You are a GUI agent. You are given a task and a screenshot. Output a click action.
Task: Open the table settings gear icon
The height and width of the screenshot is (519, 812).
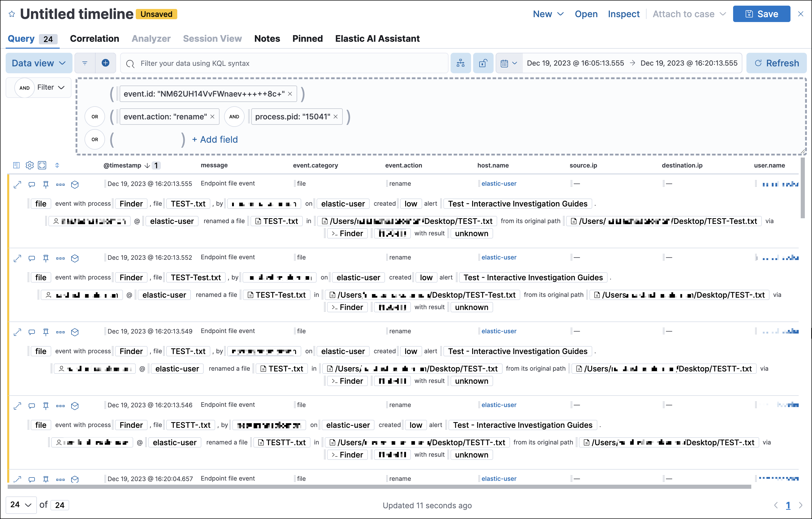click(x=30, y=165)
